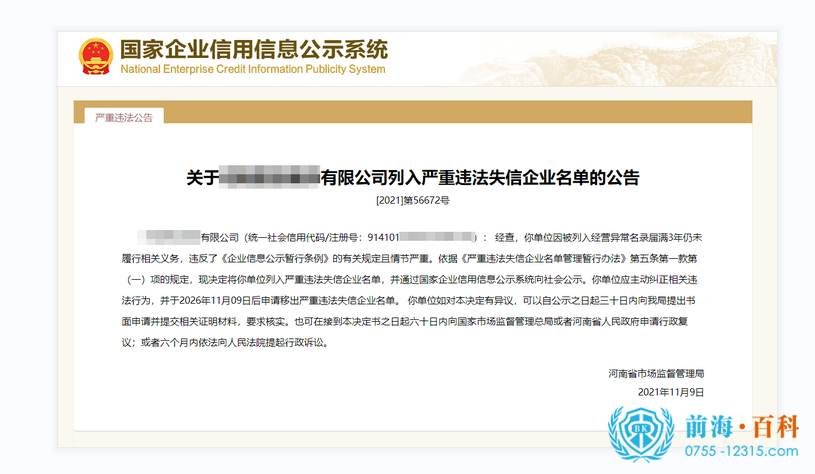Click the National Enterprise Credit Information Publicity System subtitle
Image resolution: width=815 pixels, height=474 pixels.
pos(253,69)
